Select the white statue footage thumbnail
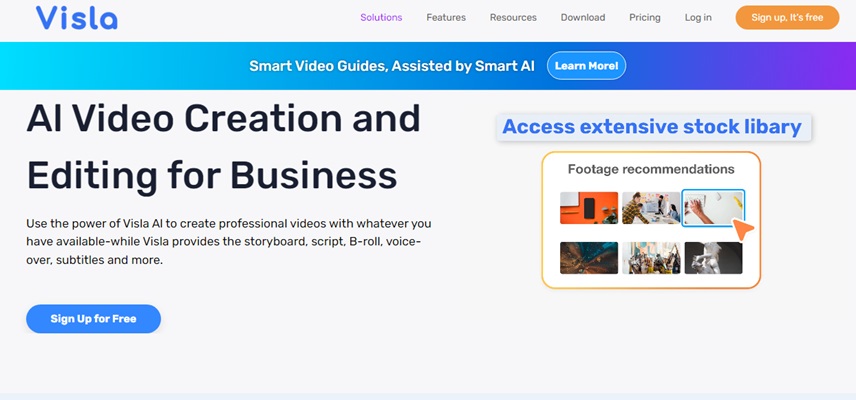This screenshot has width=856, height=400. 714,258
